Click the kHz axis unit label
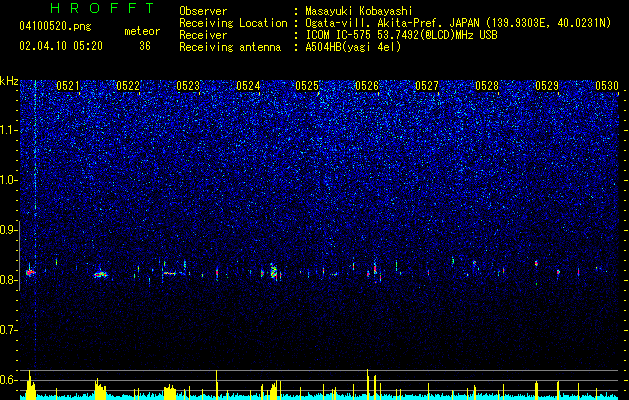 tap(9, 81)
